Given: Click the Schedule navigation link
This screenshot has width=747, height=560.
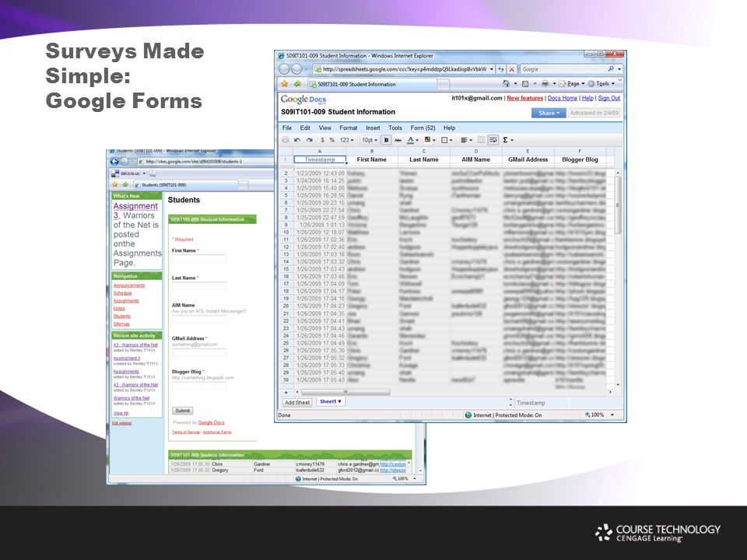Looking at the screenshot, I should click(122, 293).
